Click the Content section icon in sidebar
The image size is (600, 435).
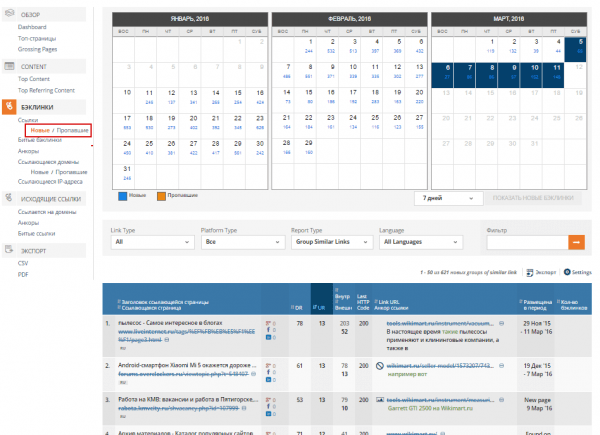tap(9, 66)
